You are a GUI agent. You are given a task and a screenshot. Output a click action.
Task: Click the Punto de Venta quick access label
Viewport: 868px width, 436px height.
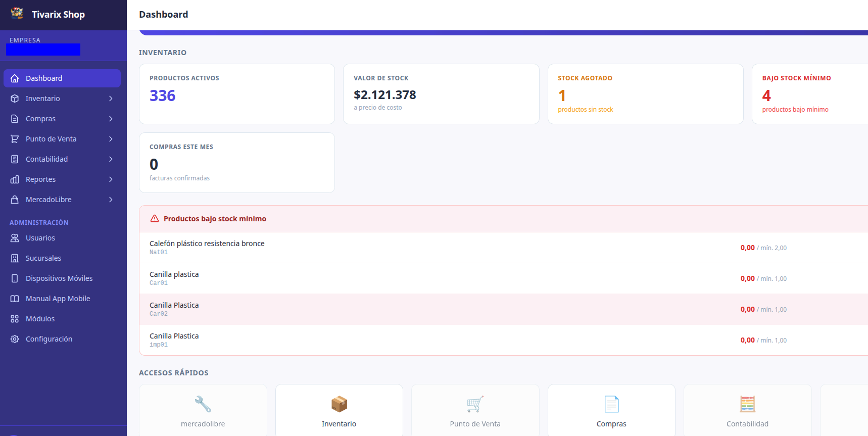(475, 424)
